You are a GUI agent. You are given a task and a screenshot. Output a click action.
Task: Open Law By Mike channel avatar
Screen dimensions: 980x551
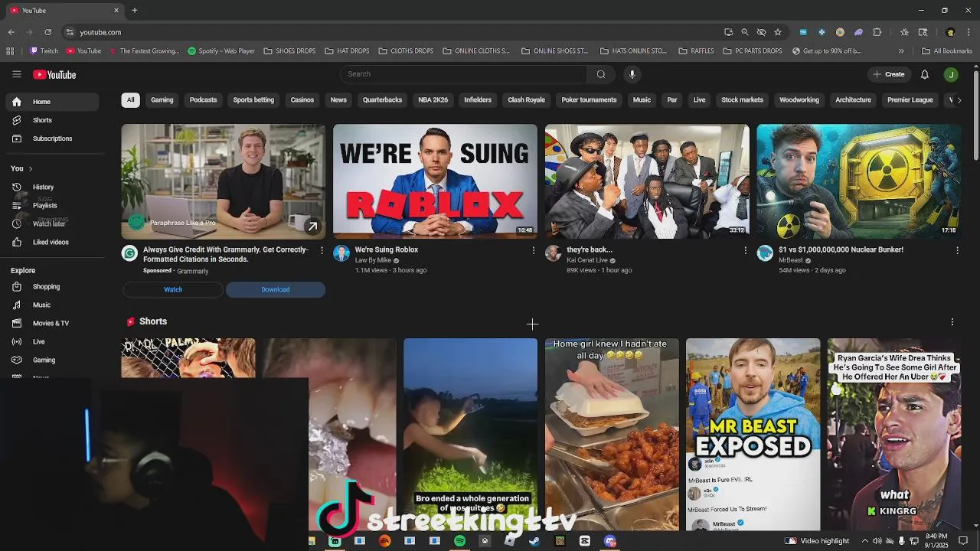(341, 253)
